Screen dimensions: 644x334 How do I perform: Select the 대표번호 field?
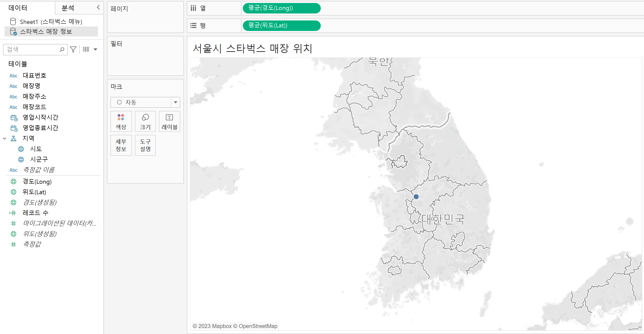click(x=34, y=75)
